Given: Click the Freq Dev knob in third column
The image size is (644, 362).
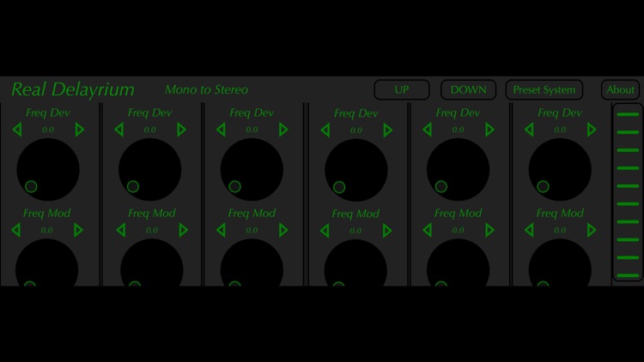Looking at the screenshot, I should click(x=252, y=170).
